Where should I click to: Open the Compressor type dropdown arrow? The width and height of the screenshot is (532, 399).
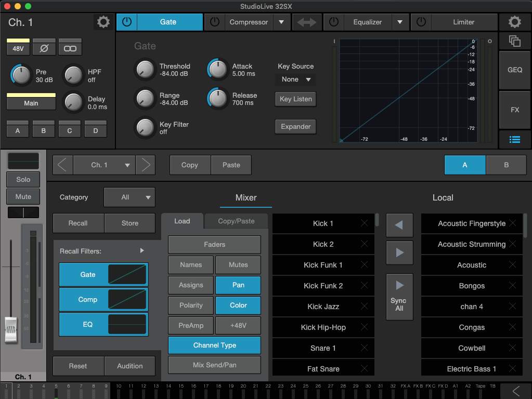[x=281, y=22]
